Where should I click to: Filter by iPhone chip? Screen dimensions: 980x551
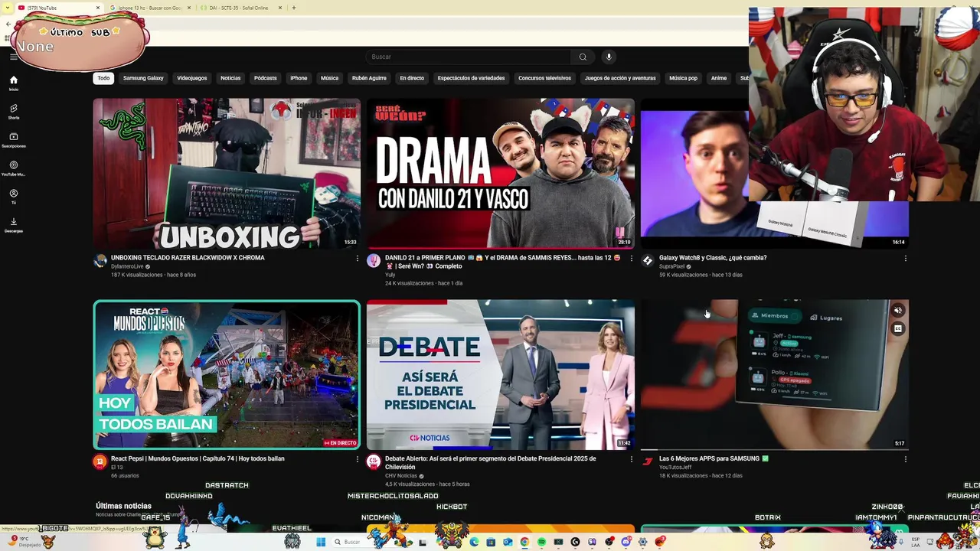tap(299, 78)
